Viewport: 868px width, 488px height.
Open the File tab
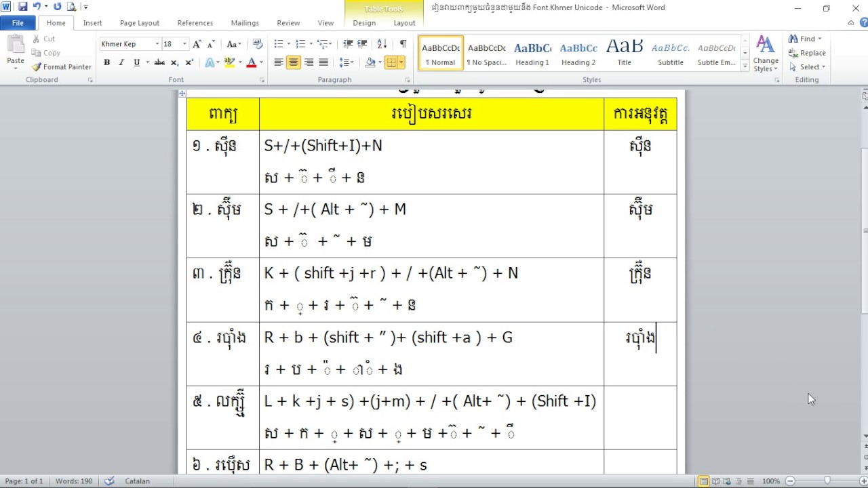[18, 23]
